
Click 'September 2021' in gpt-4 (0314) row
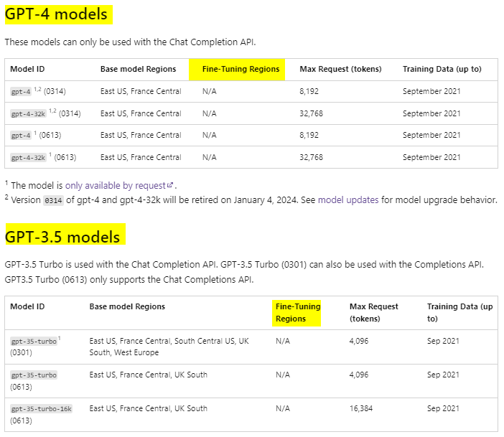431,91
